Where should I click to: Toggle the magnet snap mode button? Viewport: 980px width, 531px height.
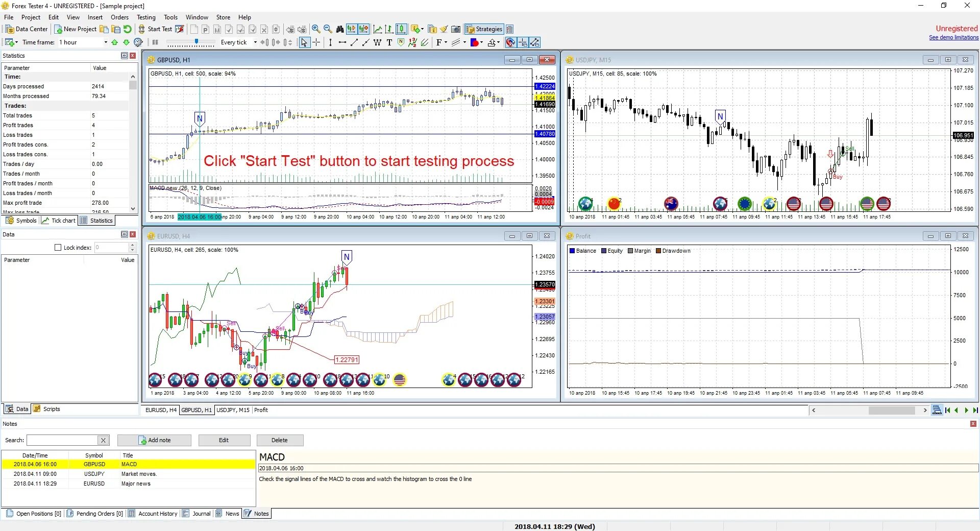[510, 42]
